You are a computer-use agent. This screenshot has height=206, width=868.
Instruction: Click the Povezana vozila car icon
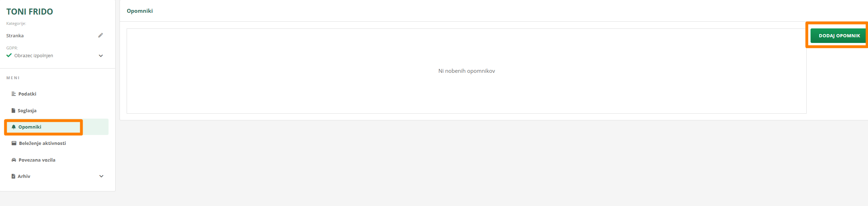(14, 160)
